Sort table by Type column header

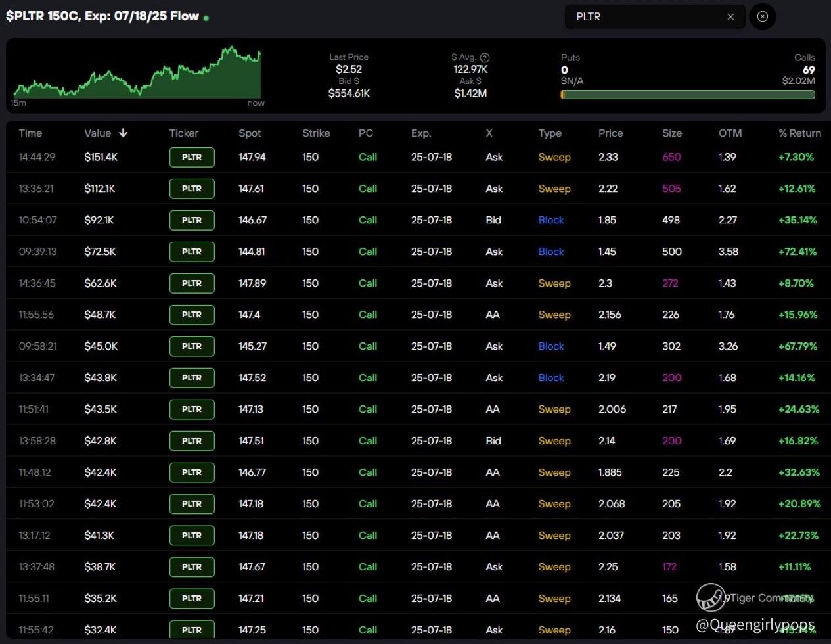click(550, 133)
